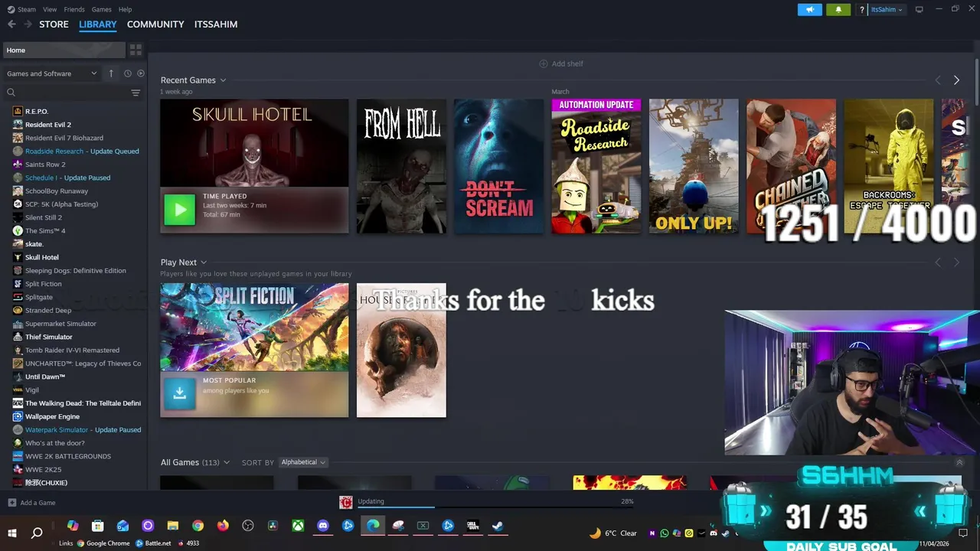Image resolution: width=980 pixels, height=551 pixels.
Task: Go back with the left arrow
Action: pos(11,24)
